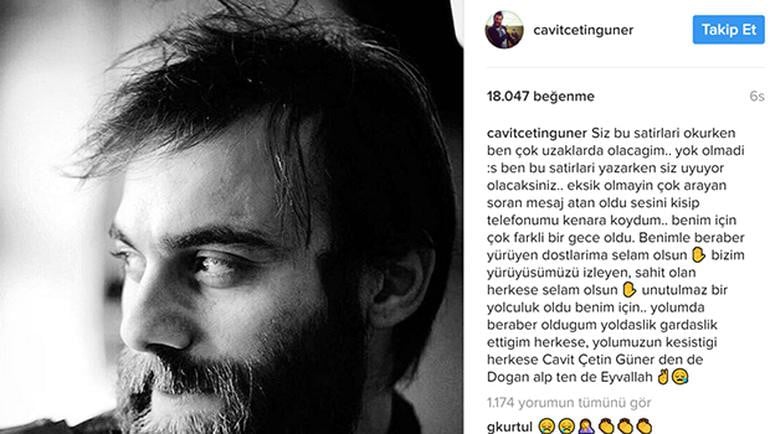Click bold cavitcetinguner name starting the caption
The image size is (770, 434).
click(537, 133)
